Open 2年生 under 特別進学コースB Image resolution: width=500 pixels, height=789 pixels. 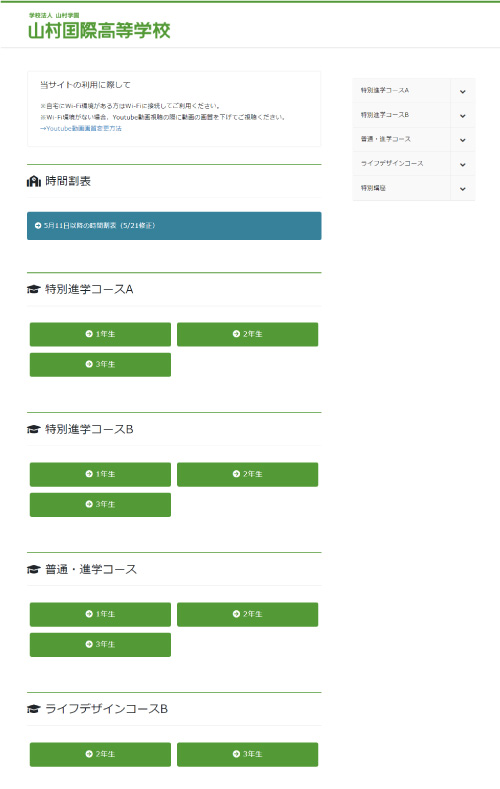[247, 474]
